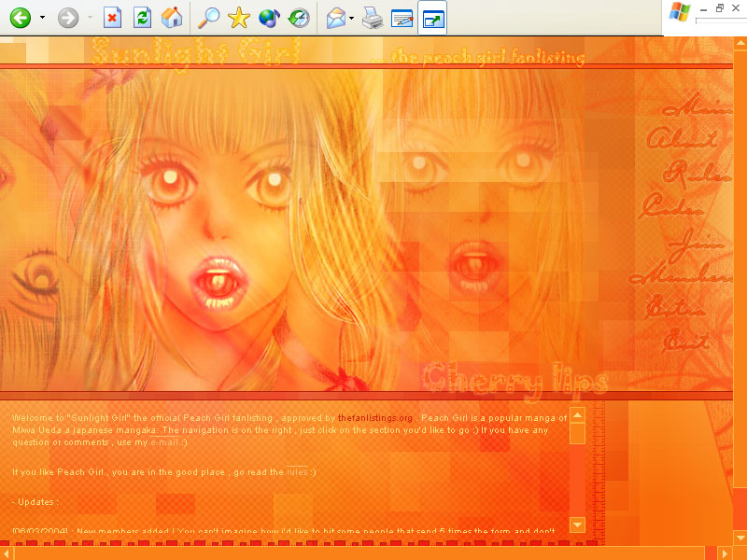Image resolution: width=747 pixels, height=560 pixels.
Task: Open the Main navigation link
Action: (x=698, y=106)
